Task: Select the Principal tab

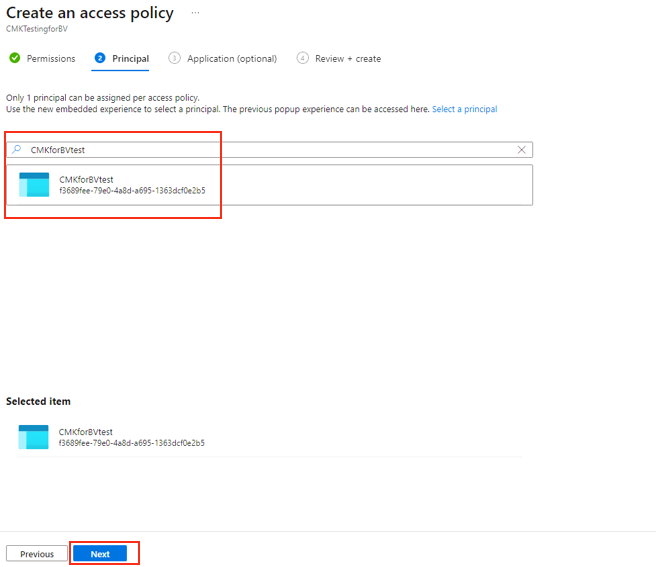Action: coord(130,59)
